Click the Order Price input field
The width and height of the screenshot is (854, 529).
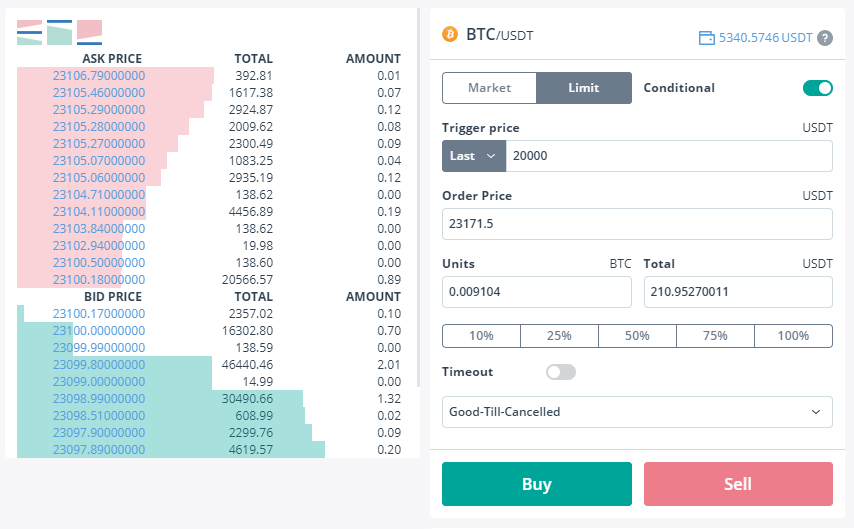click(637, 224)
